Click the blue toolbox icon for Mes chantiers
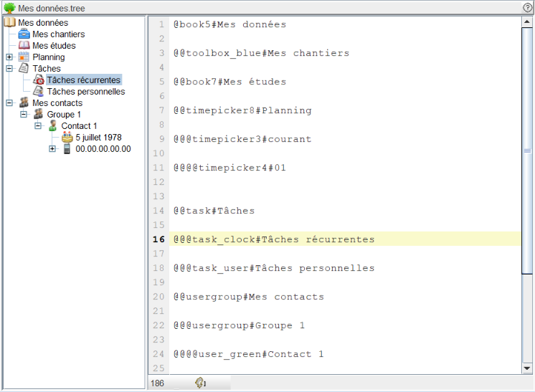 point(24,34)
